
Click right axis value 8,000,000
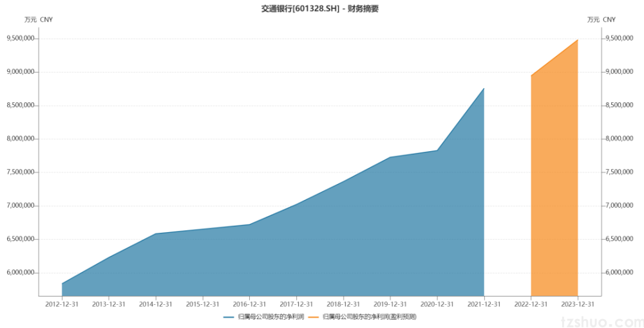tap(620, 138)
